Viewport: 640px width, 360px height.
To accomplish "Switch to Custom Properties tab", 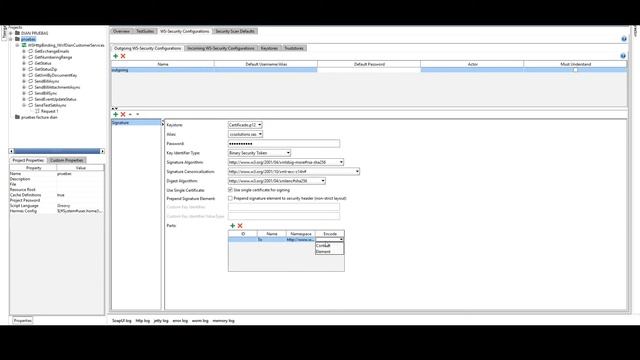I will point(67,160).
